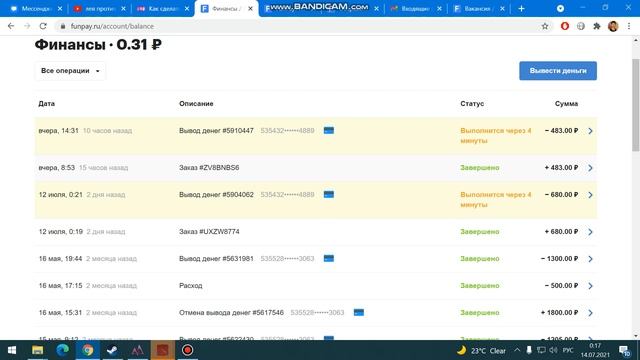
Task: Open 'Вывод денег #5910447' entry
Action: pyautogui.click(x=216, y=131)
